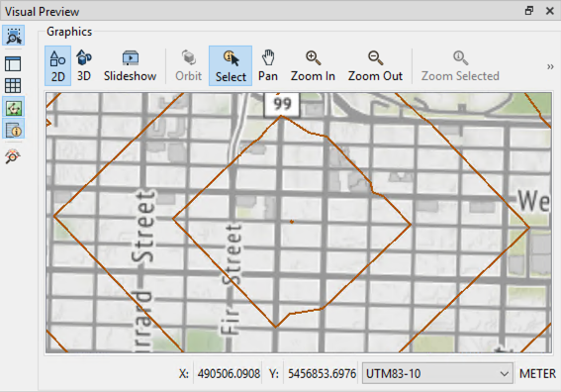Toggle the feature information window icon
Screen dimensions: 561x392
[x=13, y=129]
